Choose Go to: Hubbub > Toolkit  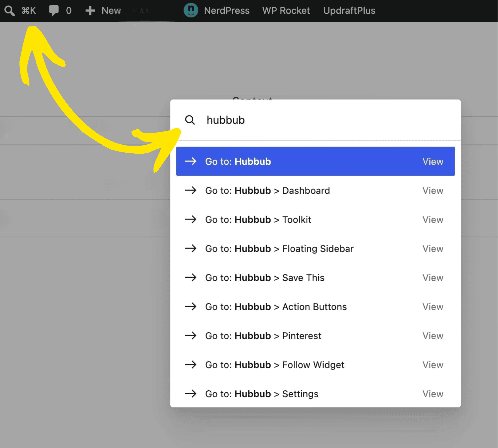316,220
